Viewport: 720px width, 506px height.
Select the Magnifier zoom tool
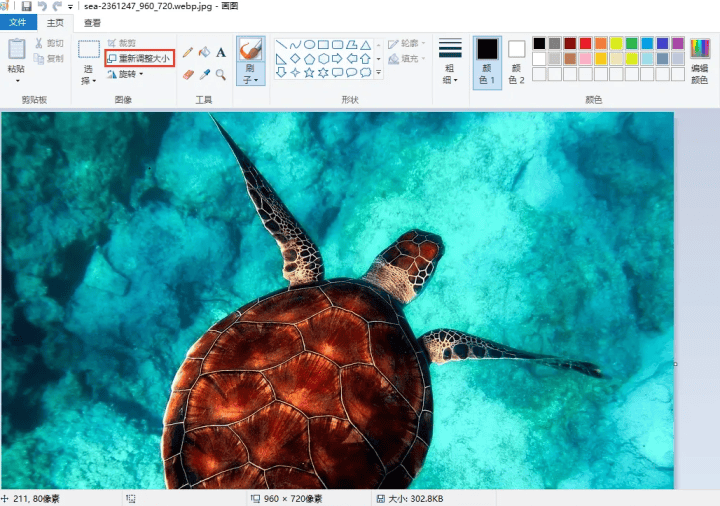click(x=221, y=74)
